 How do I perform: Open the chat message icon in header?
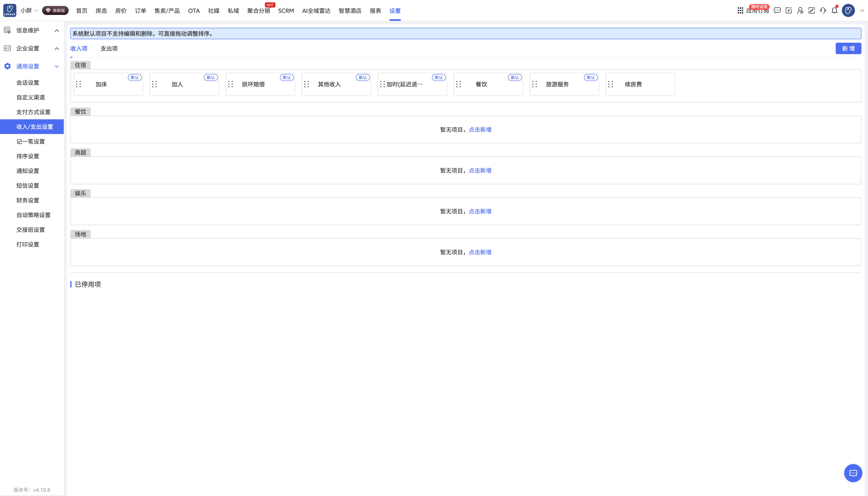(x=777, y=11)
